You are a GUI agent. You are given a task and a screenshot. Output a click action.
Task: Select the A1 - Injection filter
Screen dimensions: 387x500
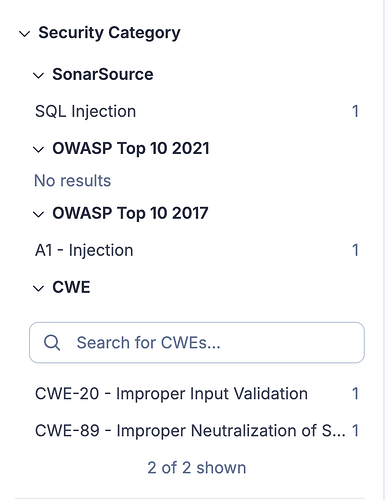point(197,250)
